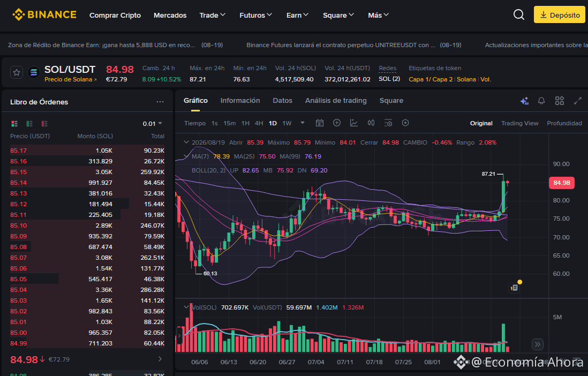Click the Binance logo

(x=44, y=15)
